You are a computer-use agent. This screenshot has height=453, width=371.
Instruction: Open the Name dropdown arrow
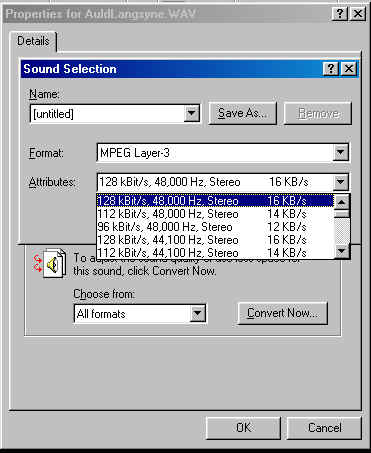tap(191, 113)
